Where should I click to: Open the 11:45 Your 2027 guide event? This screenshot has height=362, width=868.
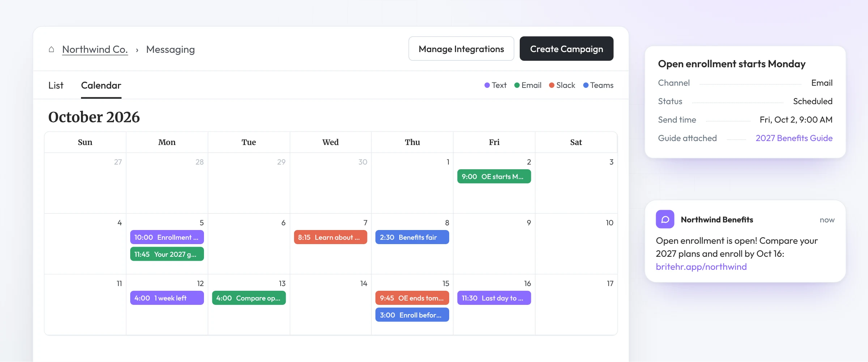point(167,254)
